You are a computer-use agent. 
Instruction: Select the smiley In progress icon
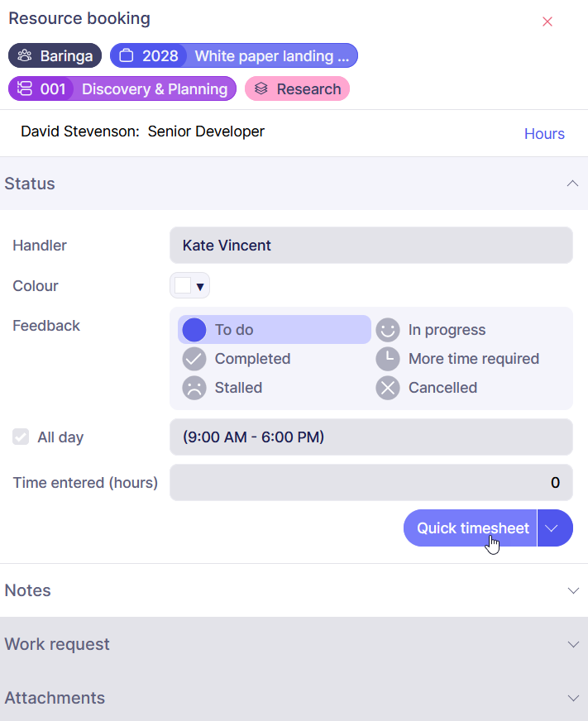387,330
